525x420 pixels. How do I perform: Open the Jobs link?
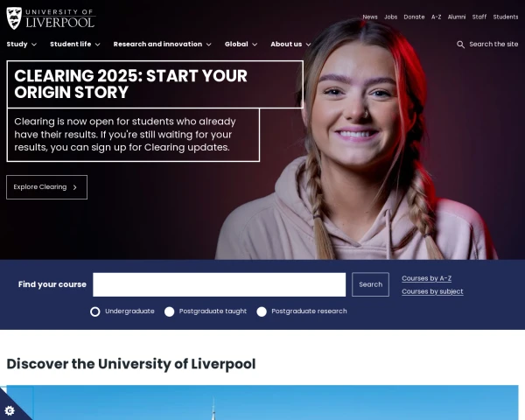pos(391,17)
